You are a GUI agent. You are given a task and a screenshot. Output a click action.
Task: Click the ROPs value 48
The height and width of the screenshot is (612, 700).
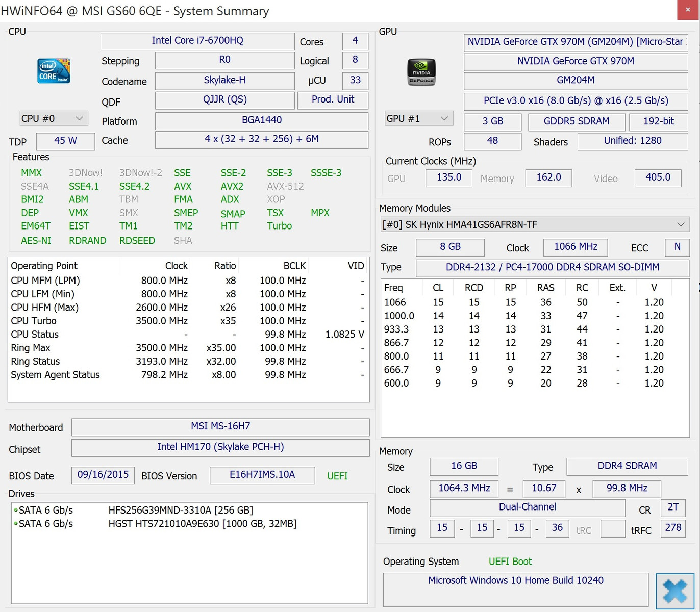[x=493, y=141]
